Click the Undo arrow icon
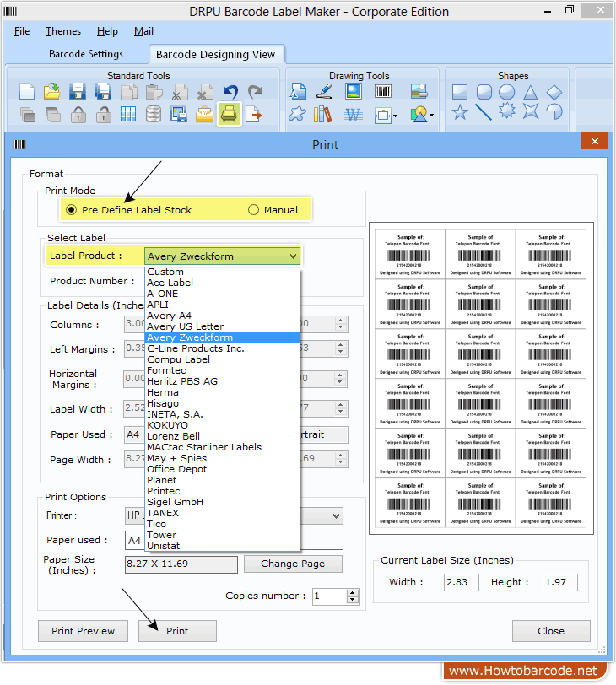The width and height of the screenshot is (616, 685). click(230, 92)
